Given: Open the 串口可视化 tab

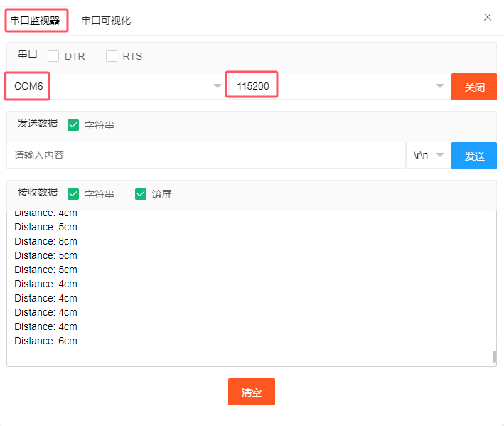Looking at the screenshot, I should tap(106, 21).
